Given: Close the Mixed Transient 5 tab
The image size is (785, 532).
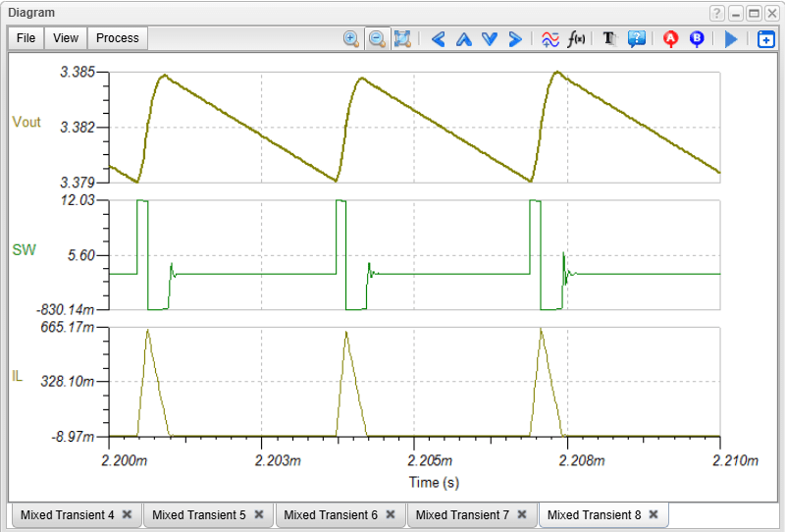Looking at the screenshot, I should click(259, 514).
